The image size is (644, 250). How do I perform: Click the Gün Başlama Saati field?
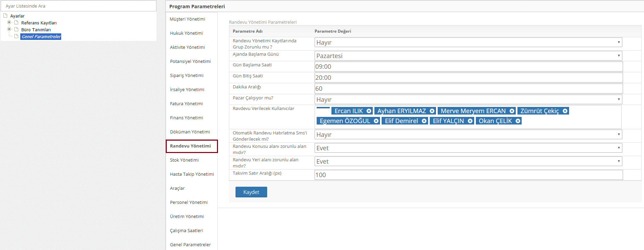[x=468, y=67]
